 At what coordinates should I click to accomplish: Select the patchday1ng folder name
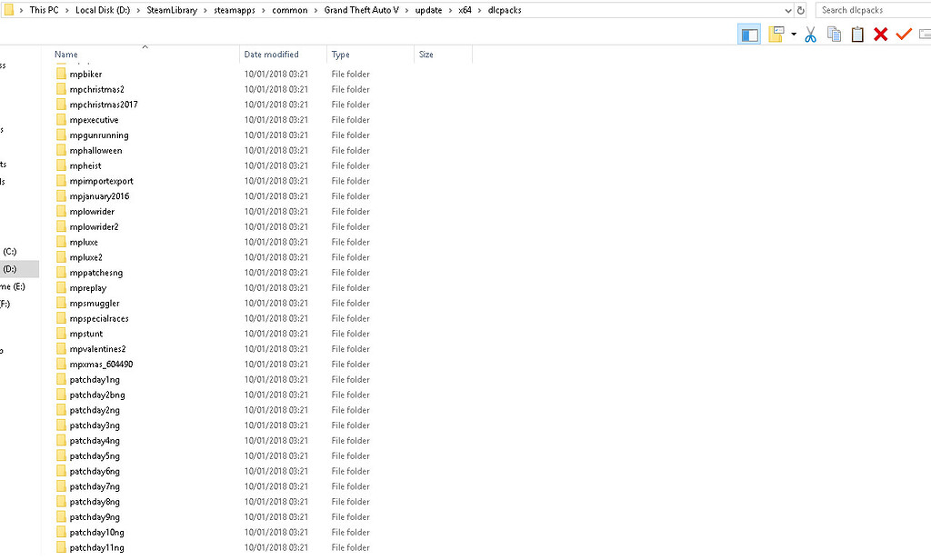[x=95, y=380]
